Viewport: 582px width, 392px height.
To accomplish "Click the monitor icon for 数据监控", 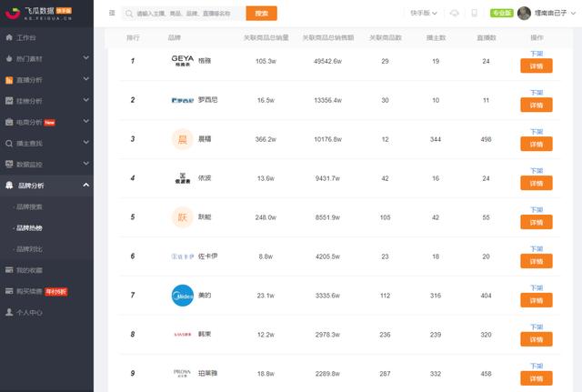I will click(x=9, y=164).
